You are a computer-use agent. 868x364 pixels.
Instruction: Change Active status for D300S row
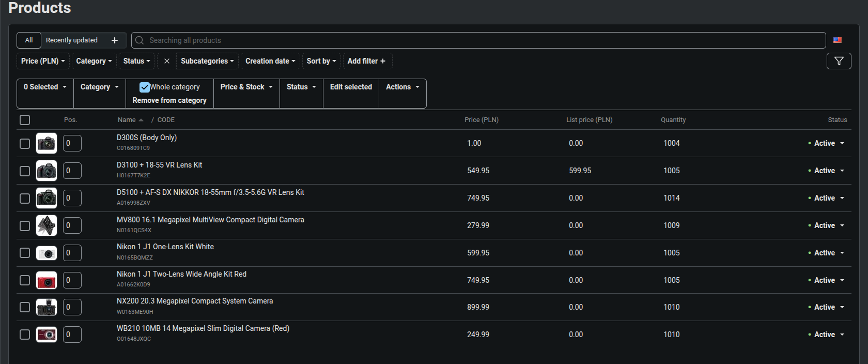pos(826,143)
